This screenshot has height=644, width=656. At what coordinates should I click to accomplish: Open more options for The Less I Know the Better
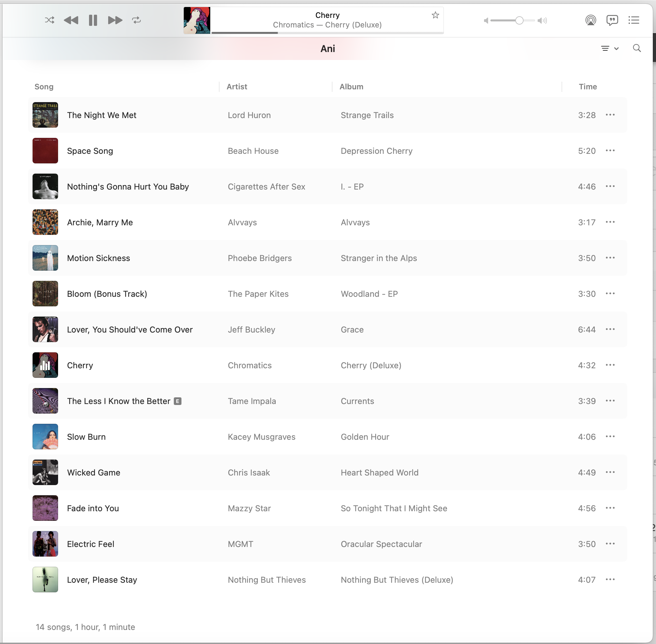click(x=610, y=401)
